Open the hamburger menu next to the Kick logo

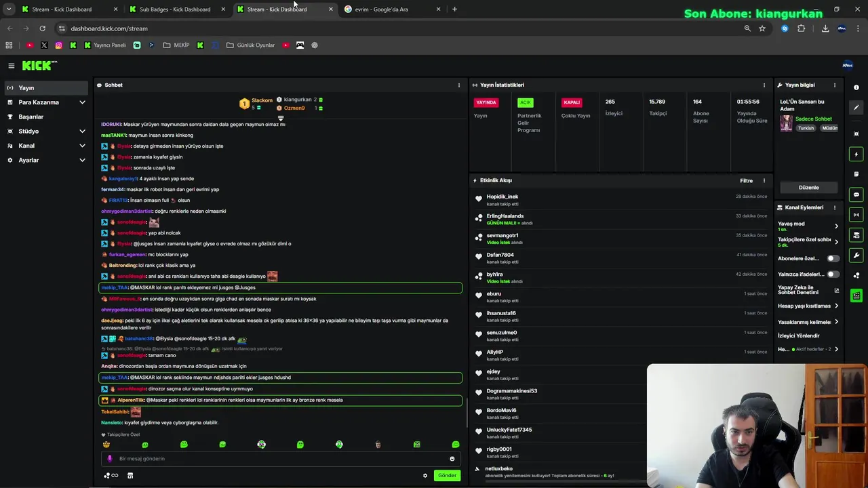click(x=12, y=66)
